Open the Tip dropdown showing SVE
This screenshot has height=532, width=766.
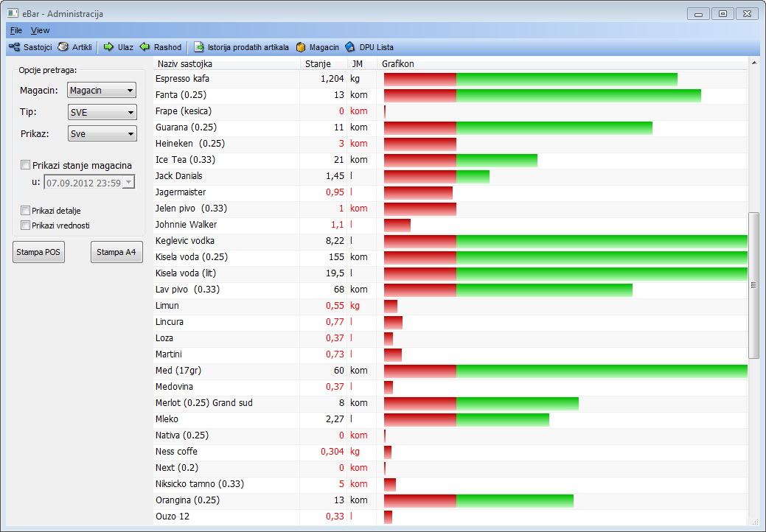[x=102, y=113]
